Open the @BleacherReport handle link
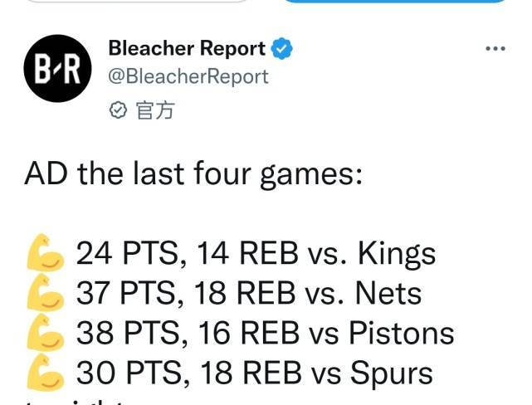The height and width of the screenshot is (405, 532). point(188,76)
